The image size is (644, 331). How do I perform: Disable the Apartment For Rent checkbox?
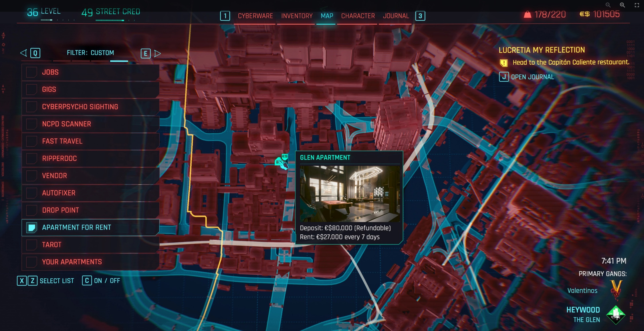pos(31,228)
